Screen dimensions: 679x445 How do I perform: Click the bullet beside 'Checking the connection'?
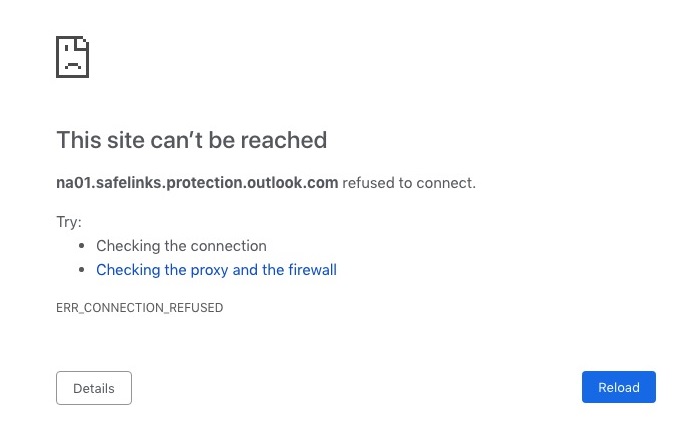pos(81,246)
